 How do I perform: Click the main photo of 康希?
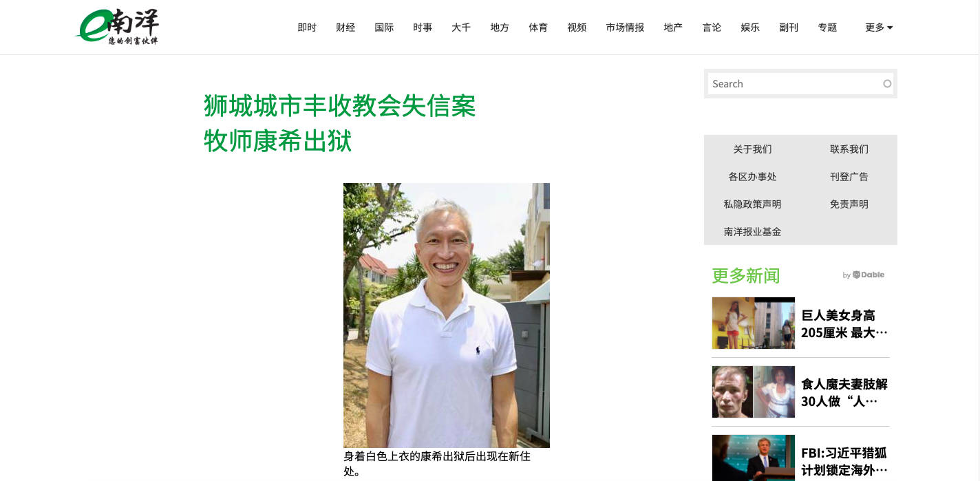(x=447, y=315)
